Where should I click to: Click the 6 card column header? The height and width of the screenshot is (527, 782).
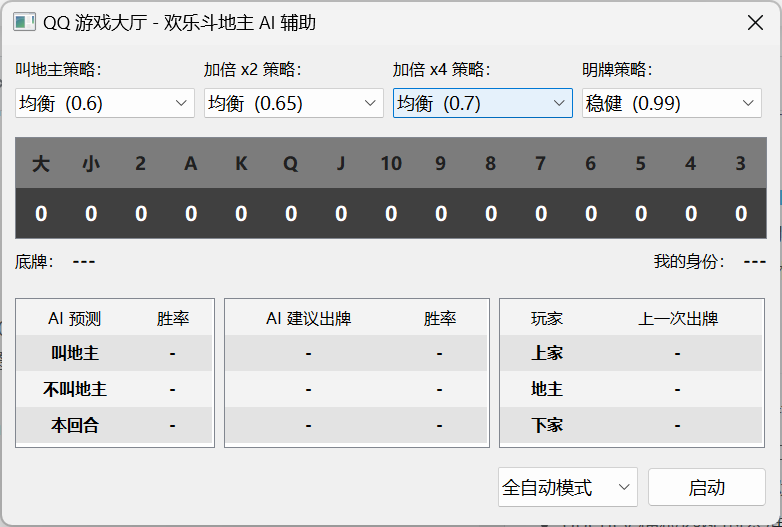click(591, 164)
